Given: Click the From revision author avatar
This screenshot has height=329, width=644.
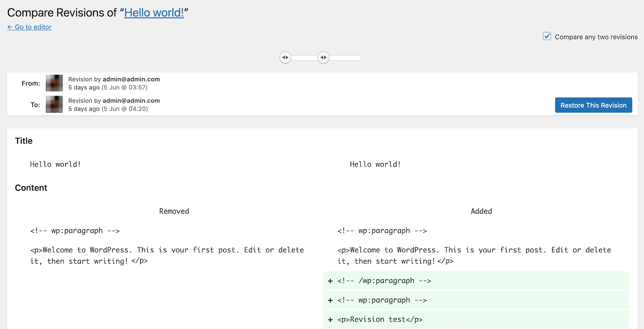Looking at the screenshot, I should point(54,83).
